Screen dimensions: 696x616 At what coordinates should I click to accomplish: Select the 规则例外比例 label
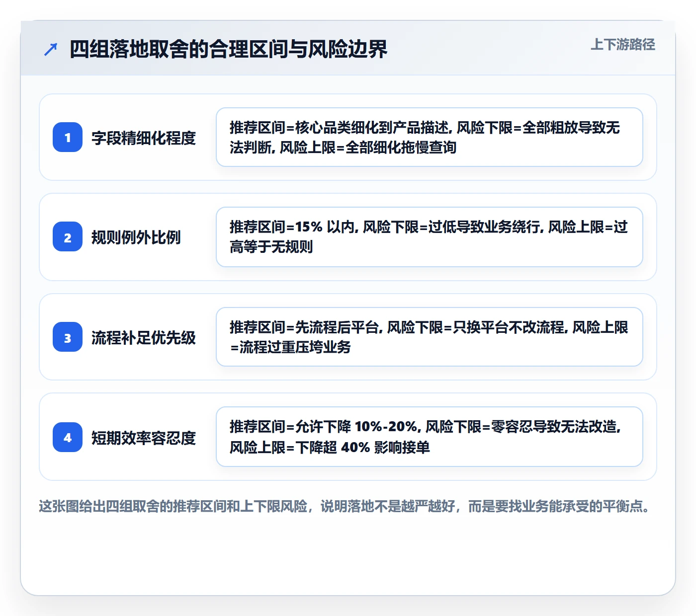tap(136, 237)
